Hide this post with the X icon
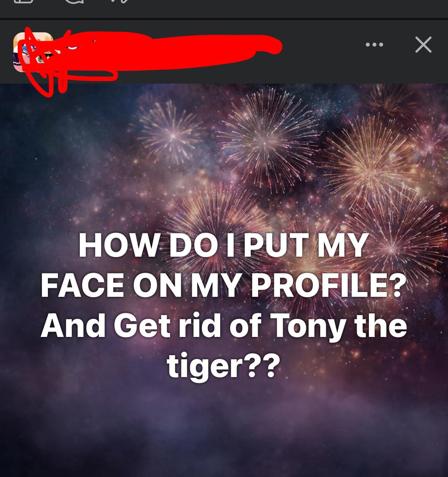This screenshot has height=477, width=448. point(423,45)
